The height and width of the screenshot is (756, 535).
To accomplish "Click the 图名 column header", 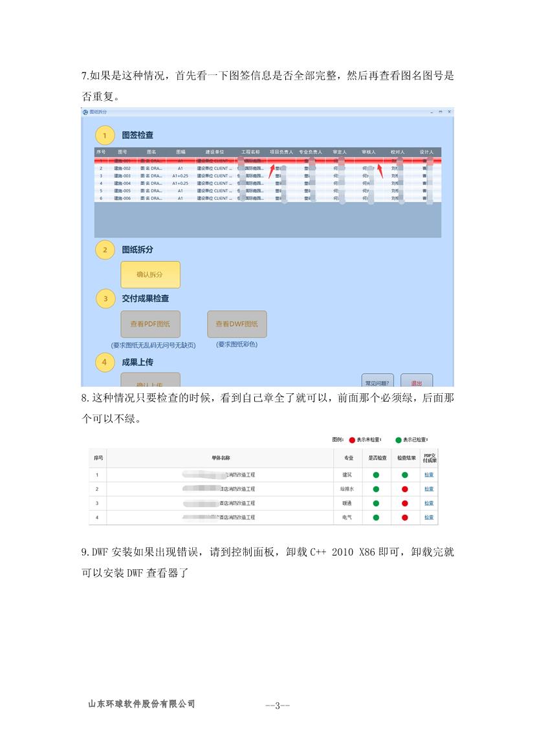I will tap(151, 152).
